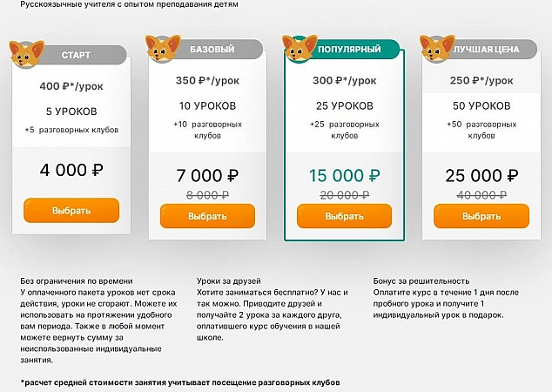The height and width of the screenshot is (392, 552).
Task: Click the footnote about average lesson cost
Action: click(x=180, y=382)
